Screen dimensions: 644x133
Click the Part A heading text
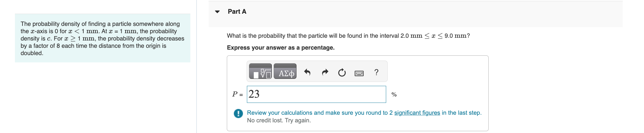(x=237, y=12)
